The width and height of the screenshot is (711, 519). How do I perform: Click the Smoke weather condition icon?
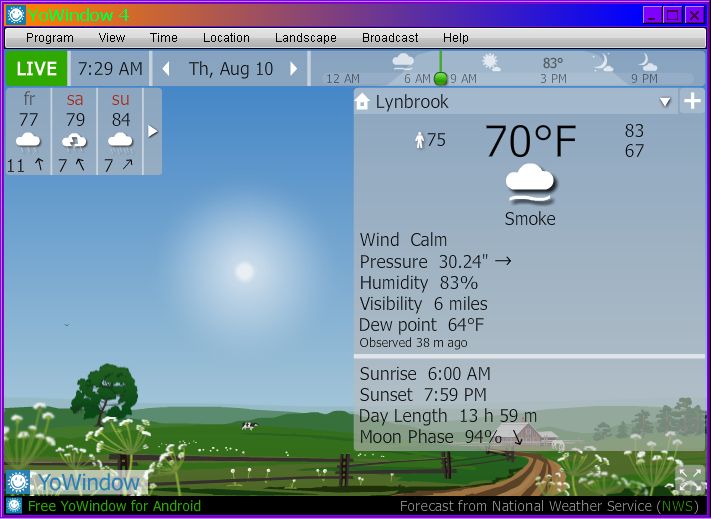pyautogui.click(x=530, y=184)
